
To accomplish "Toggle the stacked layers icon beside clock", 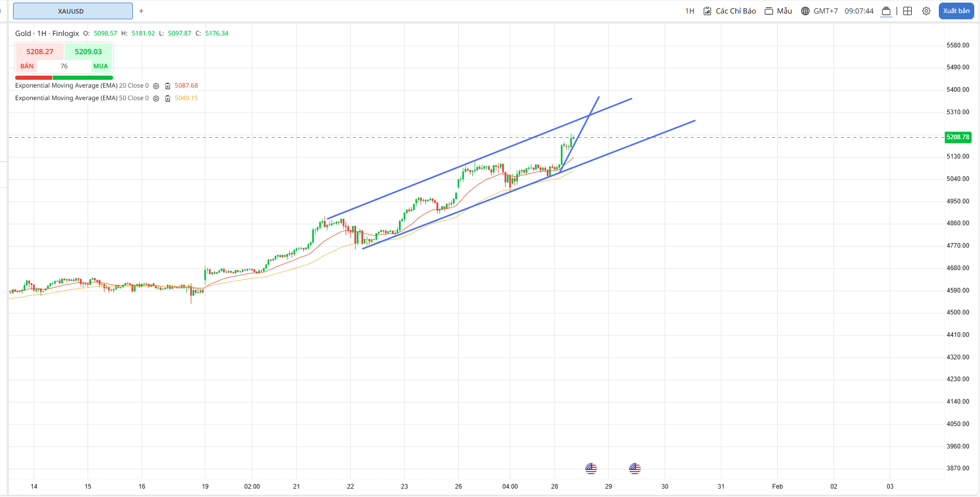I will 886,11.
